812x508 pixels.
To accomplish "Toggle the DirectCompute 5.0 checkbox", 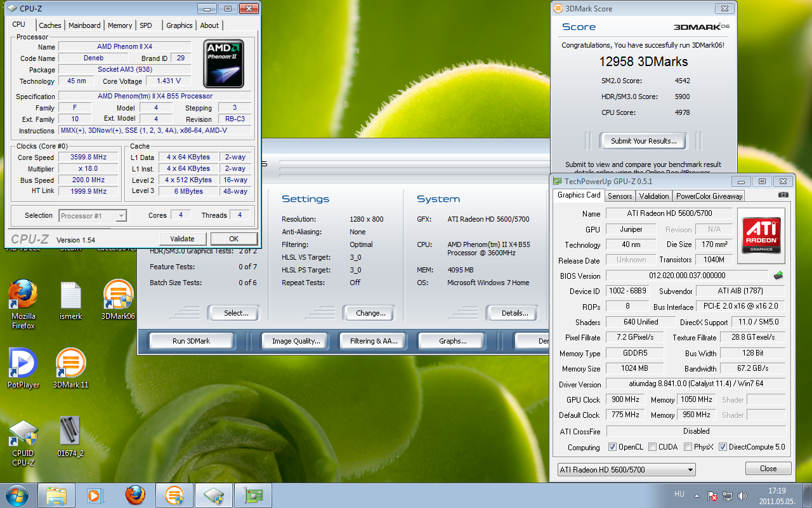I will tap(723, 447).
